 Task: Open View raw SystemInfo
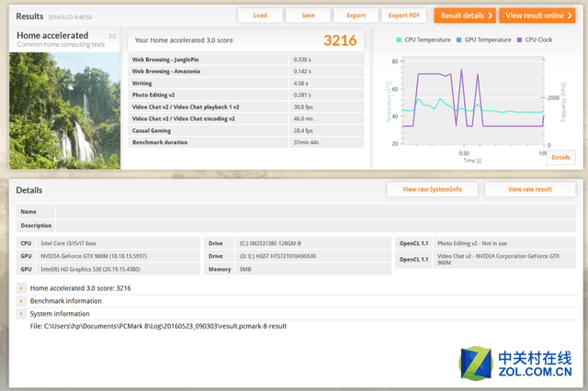[432, 189]
